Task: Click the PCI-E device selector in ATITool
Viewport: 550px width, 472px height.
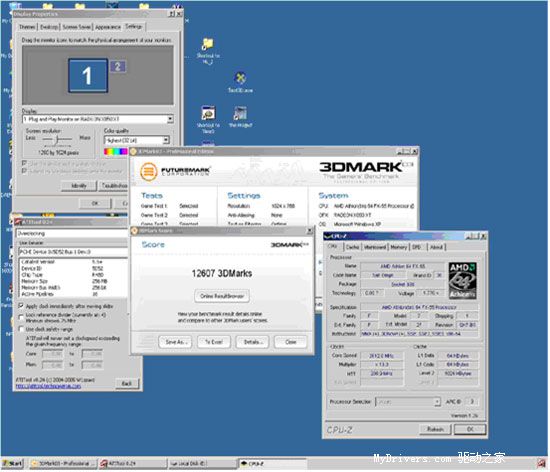Action: point(73,252)
